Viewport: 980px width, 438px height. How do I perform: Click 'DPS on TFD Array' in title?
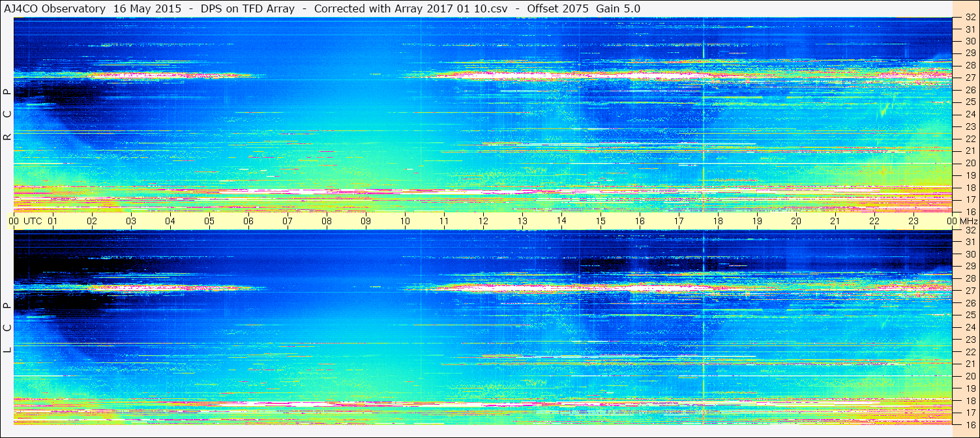[247, 8]
